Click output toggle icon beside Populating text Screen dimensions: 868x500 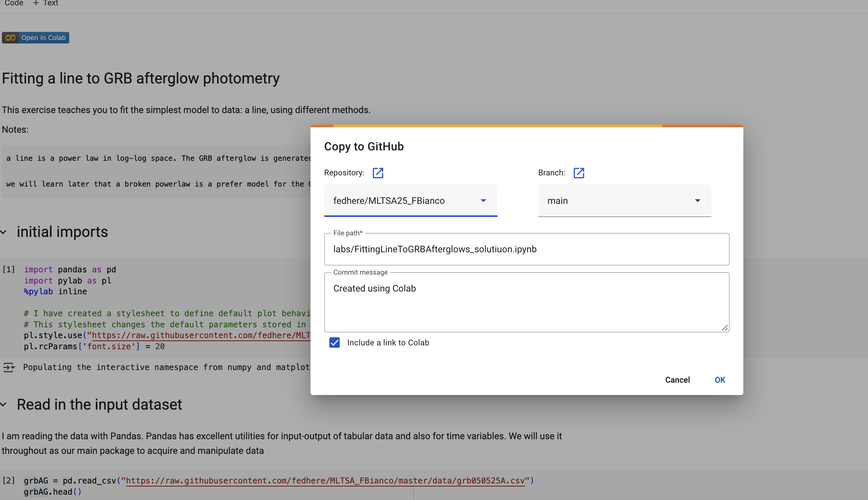[9, 368]
